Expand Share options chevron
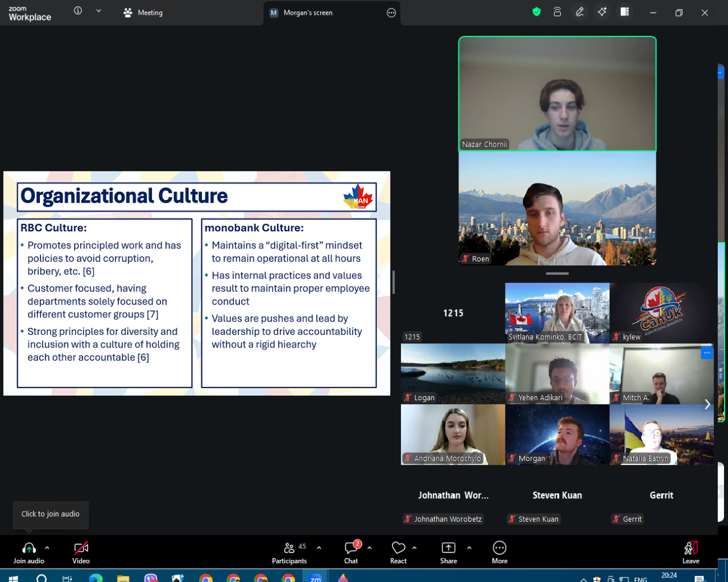The height and width of the screenshot is (582, 728). [x=469, y=548]
